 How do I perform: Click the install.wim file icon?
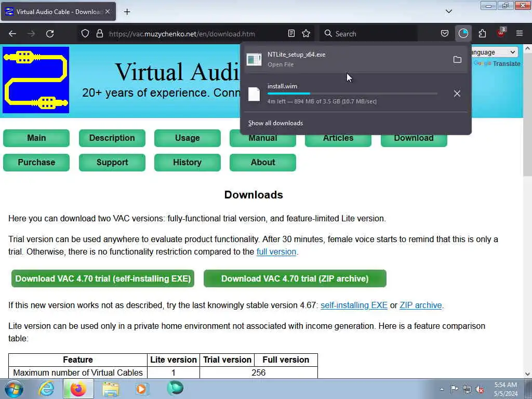click(254, 94)
